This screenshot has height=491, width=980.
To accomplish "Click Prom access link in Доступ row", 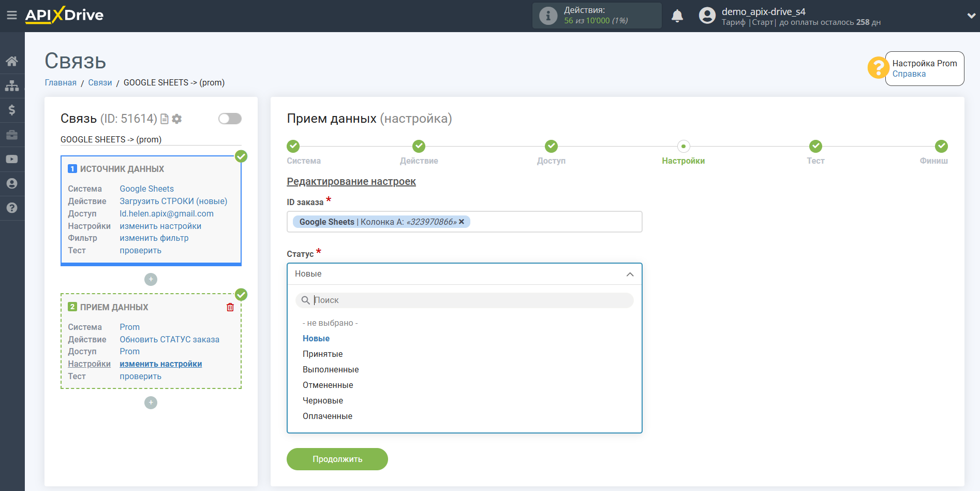I will click(x=129, y=352).
